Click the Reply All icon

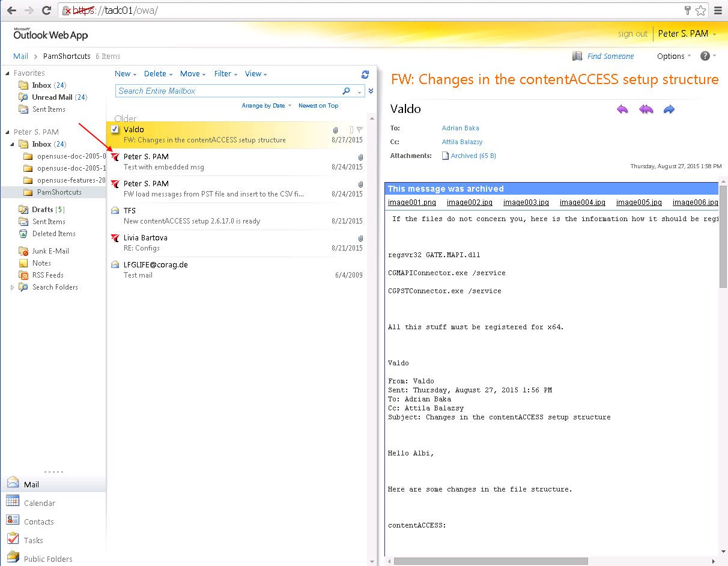click(645, 109)
